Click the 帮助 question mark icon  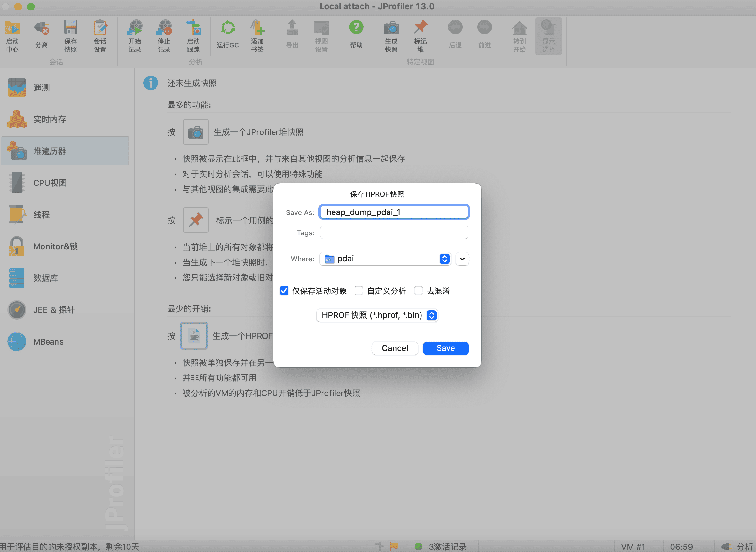(x=356, y=28)
